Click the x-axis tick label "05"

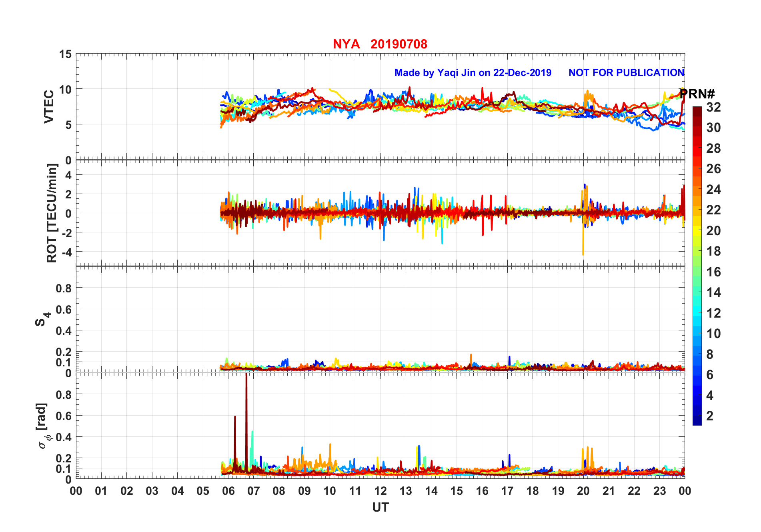click(x=203, y=491)
